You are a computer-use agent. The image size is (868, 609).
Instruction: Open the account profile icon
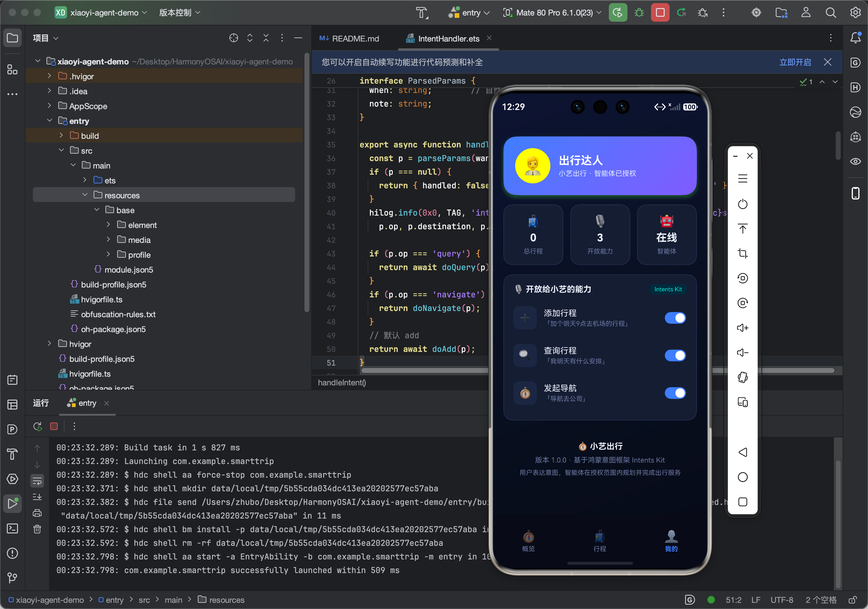(x=806, y=12)
